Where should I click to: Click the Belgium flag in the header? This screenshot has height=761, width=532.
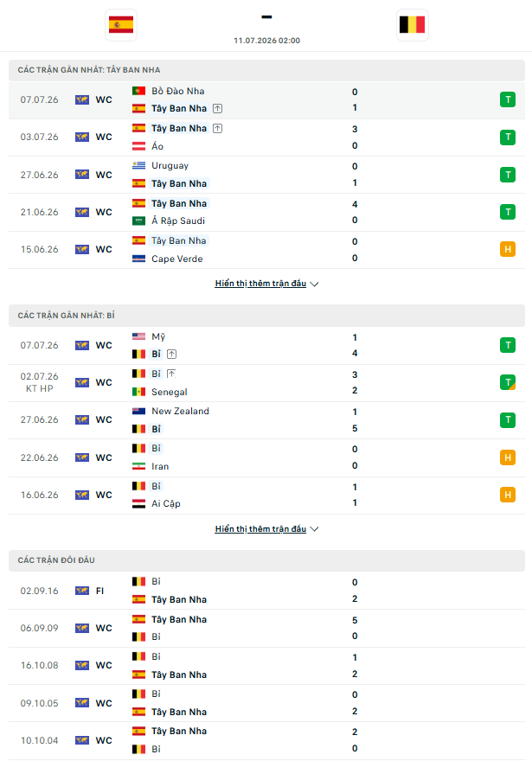[412, 25]
